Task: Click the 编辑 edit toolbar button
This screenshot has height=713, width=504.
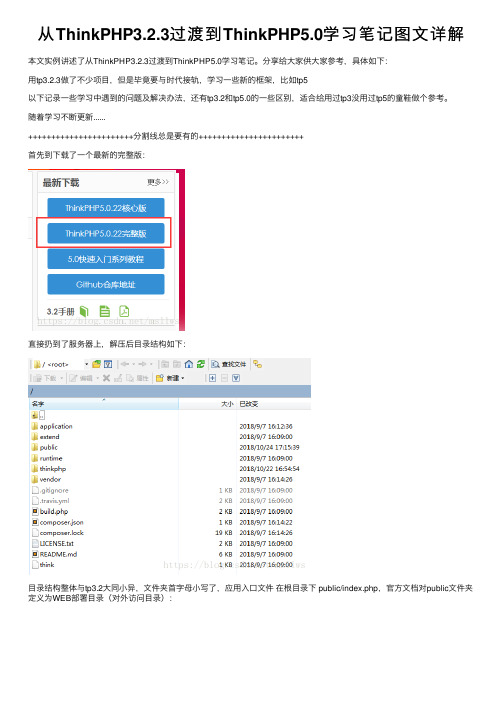Action: [81, 378]
